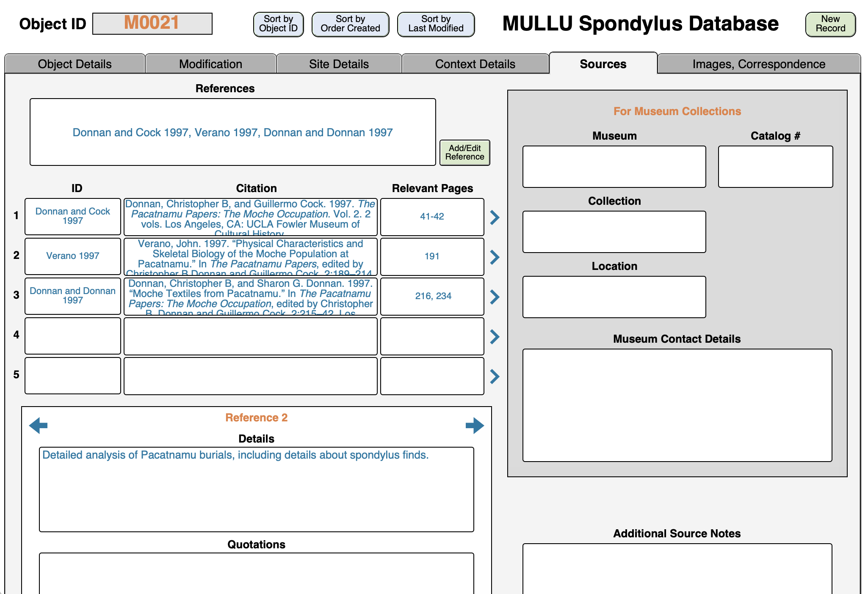Click into the Museum field
Image resolution: width=868 pixels, height=594 pixels.
pyautogui.click(x=614, y=167)
